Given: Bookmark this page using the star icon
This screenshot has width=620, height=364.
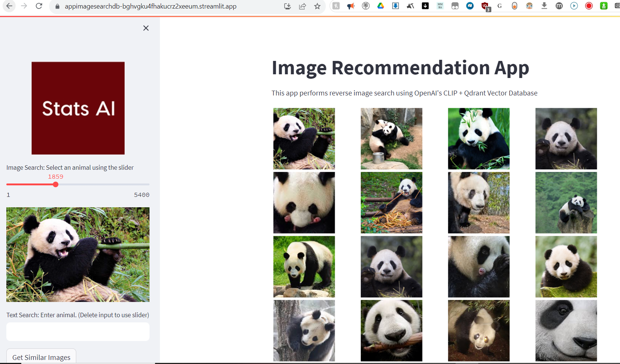Looking at the screenshot, I should point(317,6).
